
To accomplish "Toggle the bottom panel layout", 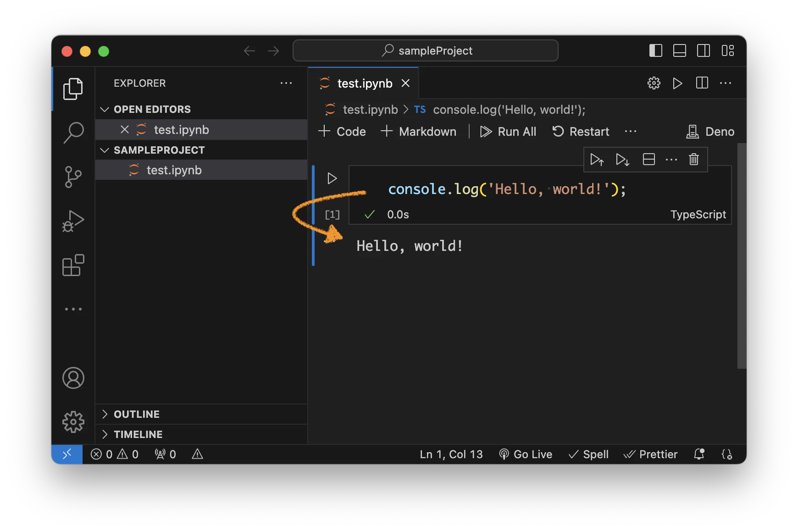I will [680, 50].
